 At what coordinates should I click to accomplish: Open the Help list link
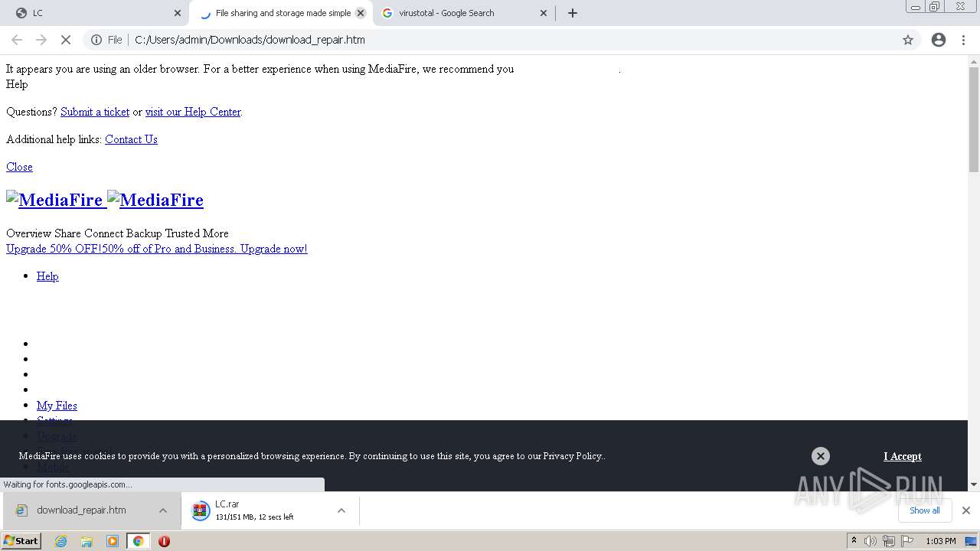[47, 276]
